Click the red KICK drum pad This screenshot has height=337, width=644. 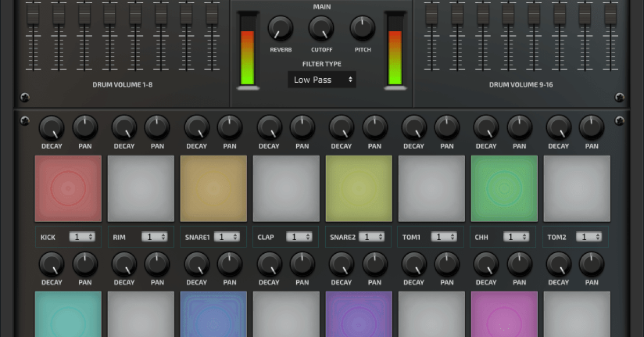pos(68,188)
